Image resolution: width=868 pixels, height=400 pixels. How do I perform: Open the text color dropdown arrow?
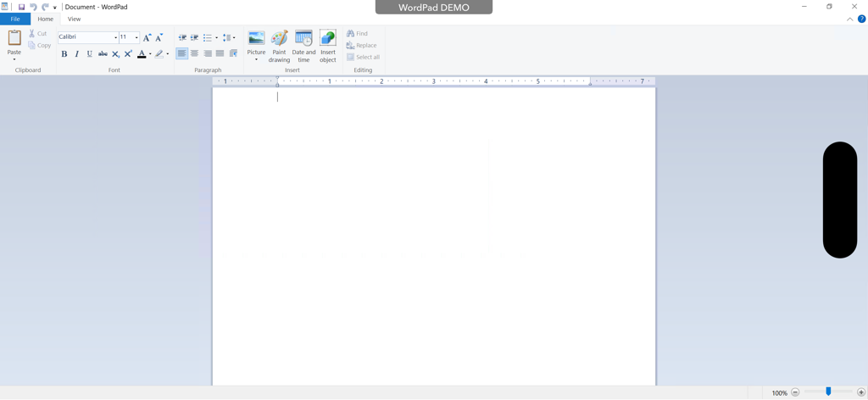coord(150,54)
